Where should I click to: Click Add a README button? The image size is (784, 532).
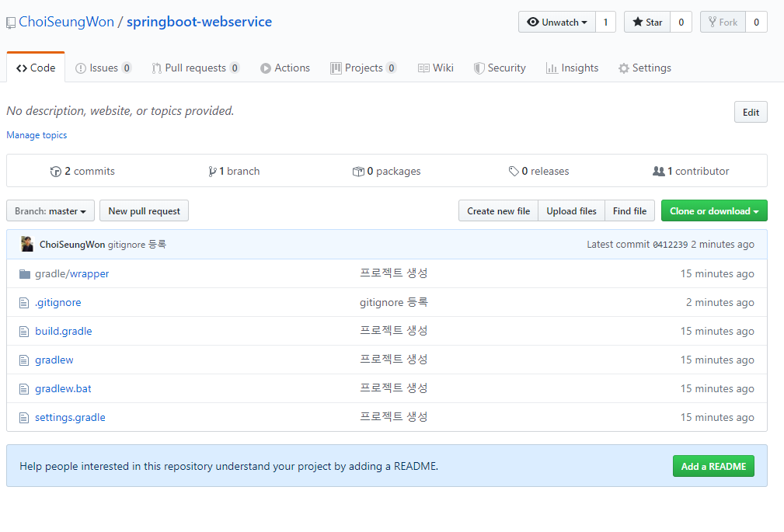[x=713, y=466]
